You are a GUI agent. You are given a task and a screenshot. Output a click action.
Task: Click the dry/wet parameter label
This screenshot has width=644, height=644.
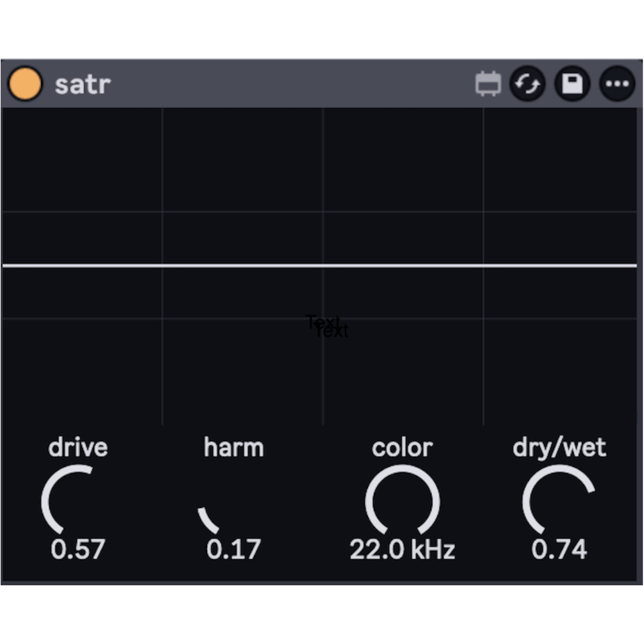pyautogui.click(x=559, y=447)
